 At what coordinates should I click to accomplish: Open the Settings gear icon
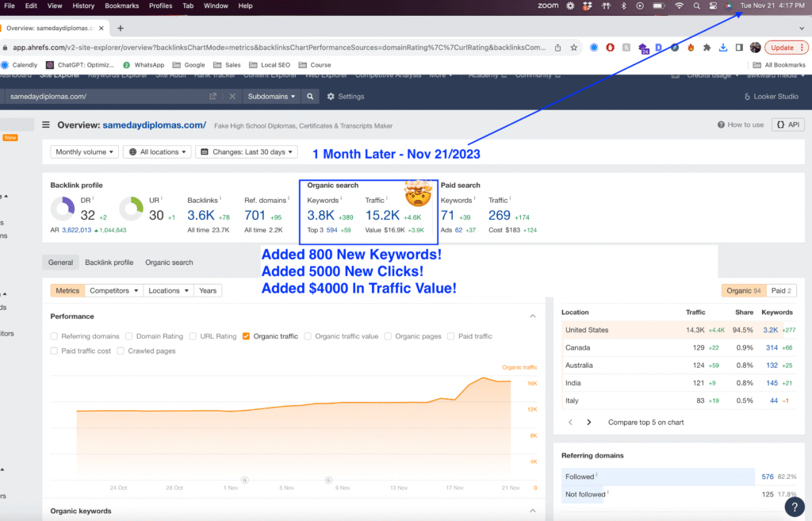click(x=331, y=96)
